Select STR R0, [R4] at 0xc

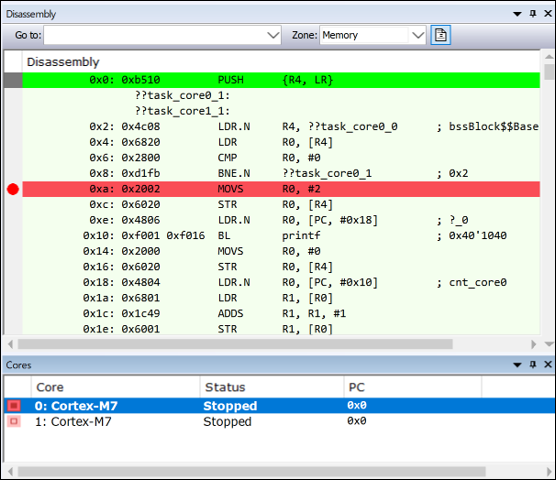pyautogui.click(x=281, y=205)
